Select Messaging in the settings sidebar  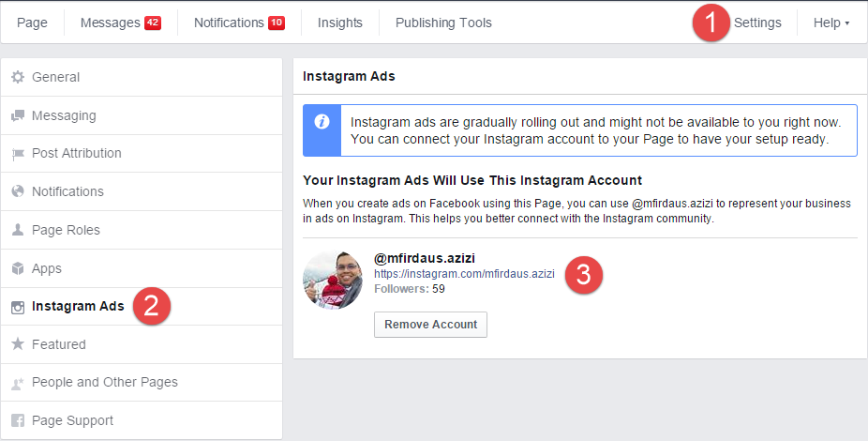point(142,115)
